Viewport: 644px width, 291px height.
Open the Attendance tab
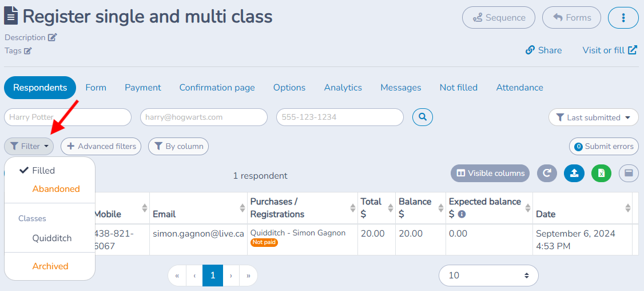519,88
